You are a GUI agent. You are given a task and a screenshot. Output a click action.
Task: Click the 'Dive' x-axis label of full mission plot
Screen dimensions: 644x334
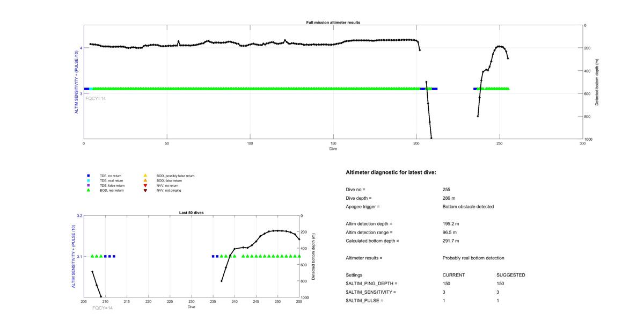[333, 148]
